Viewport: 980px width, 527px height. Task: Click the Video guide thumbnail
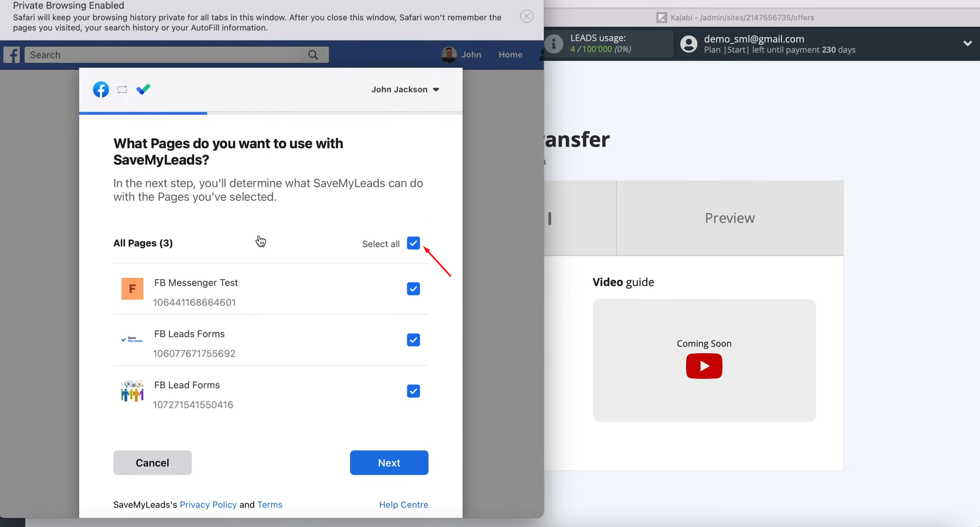[704, 360]
